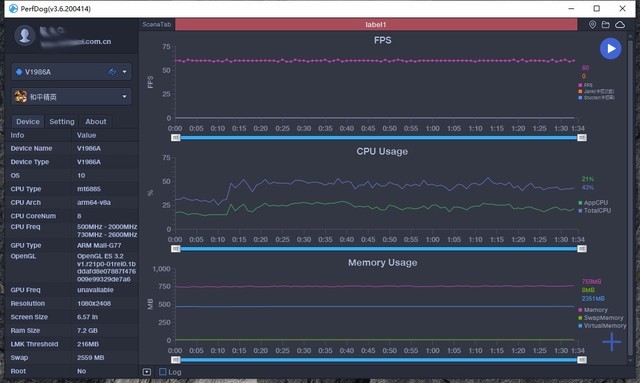Click the Memory Usage chart title
Screen dimensions: 640x383
point(382,263)
